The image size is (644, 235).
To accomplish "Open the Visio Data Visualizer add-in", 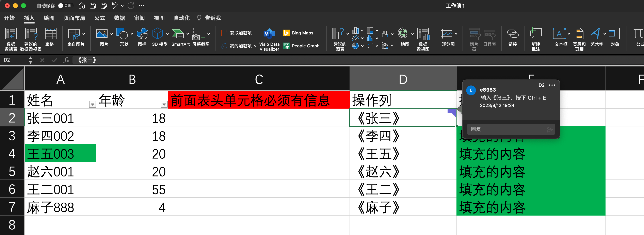I will [269, 34].
